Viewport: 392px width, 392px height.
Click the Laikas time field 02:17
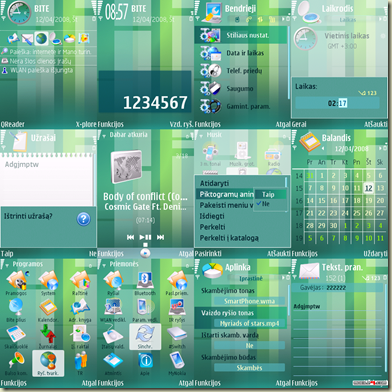coord(337,103)
